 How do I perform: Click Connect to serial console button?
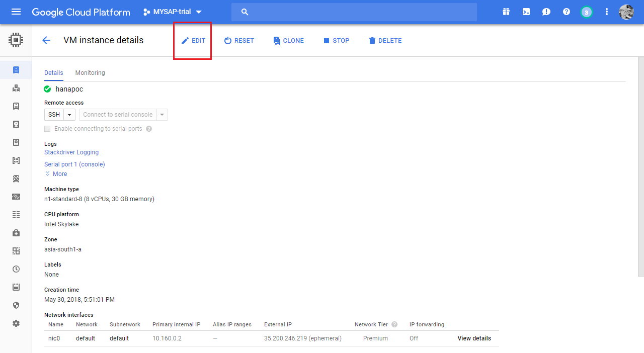pos(118,115)
